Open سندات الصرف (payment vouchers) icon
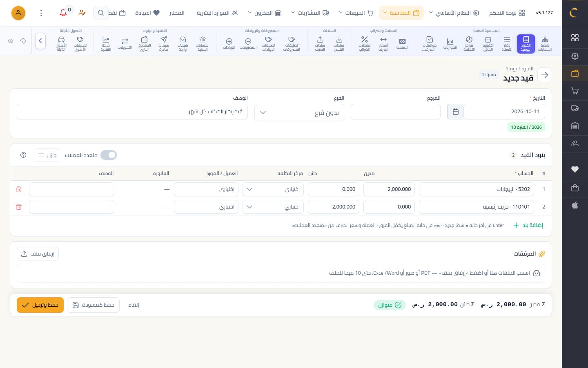This screenshot has height=368, width=588. click(320, 44)
